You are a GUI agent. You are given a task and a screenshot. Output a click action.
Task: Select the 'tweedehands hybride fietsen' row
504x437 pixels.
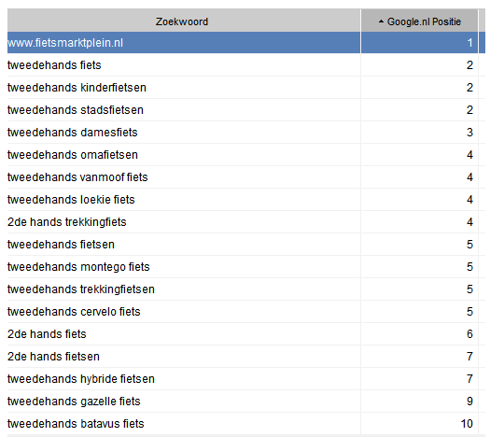pos(246,379)
